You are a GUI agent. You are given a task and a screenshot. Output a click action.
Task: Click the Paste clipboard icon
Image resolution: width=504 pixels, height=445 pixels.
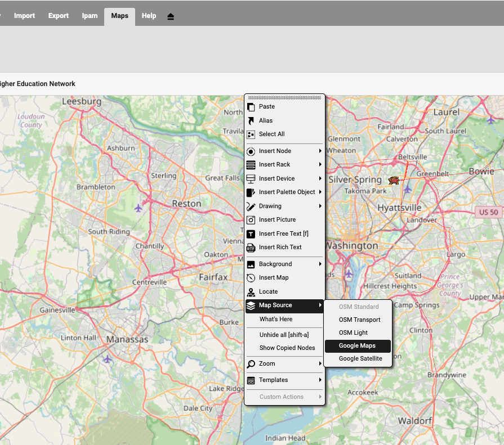251,107
